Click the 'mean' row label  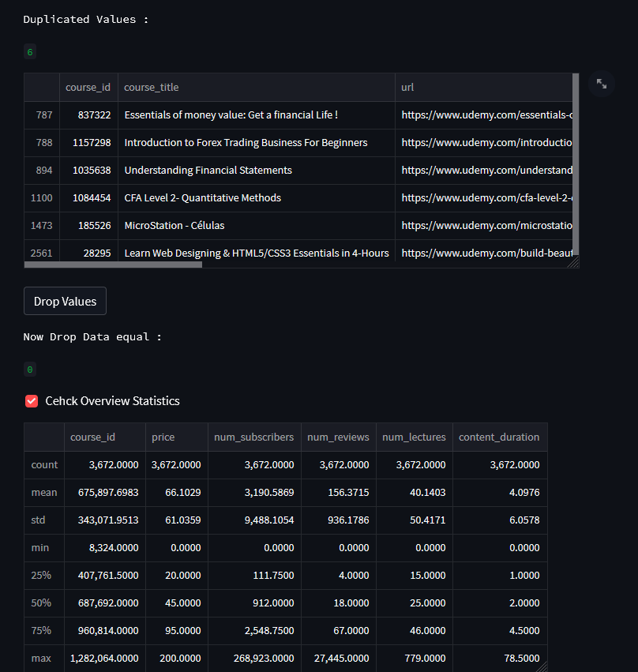tap(44, 493)
